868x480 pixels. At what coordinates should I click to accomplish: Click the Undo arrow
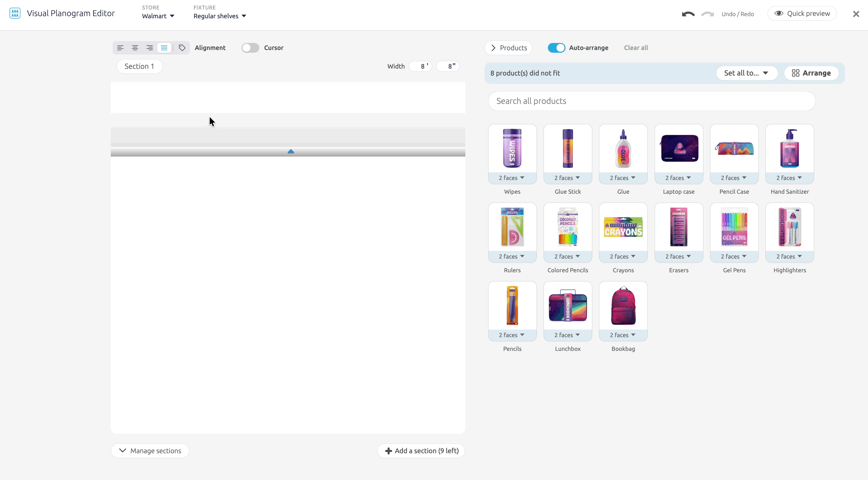(x=688, y=14)
